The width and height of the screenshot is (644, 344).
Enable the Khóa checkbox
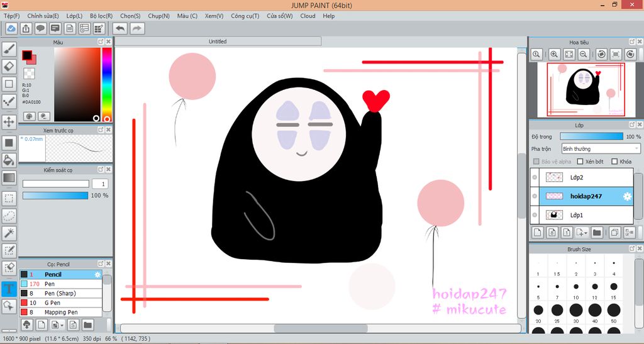614,162
